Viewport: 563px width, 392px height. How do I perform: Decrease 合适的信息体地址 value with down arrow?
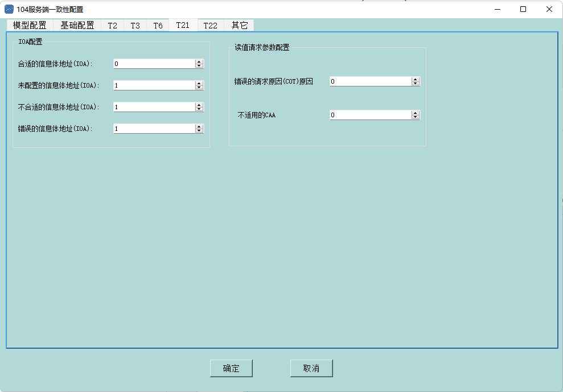pyautogui.click(x=199, y=65)
